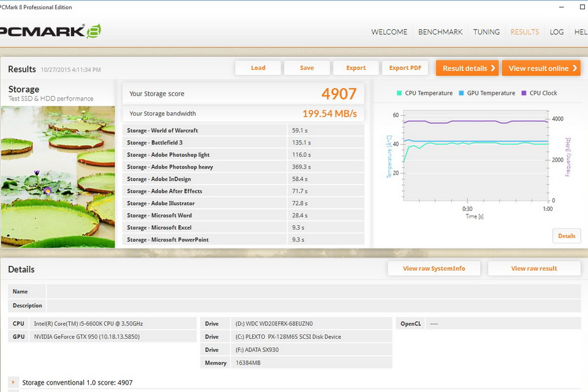Image resolution: width=588 pixels, height=392 pixels.
Task: Click View raw result button
Action: (x=534, y=268)
